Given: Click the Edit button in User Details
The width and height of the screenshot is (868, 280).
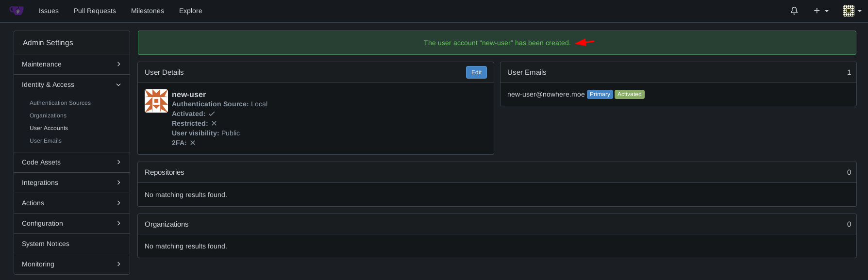Looking at the screenshot, I should pos(476,72).
